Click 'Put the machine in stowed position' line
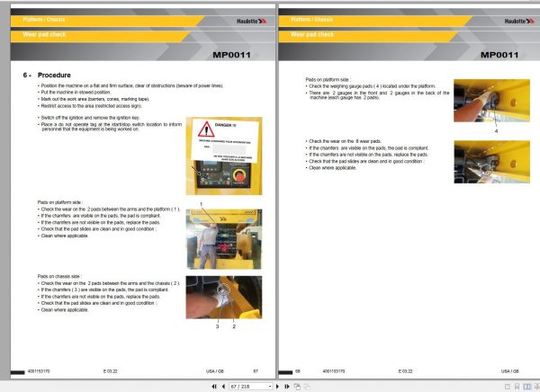 pyautogui.click(x=76, y=93)
